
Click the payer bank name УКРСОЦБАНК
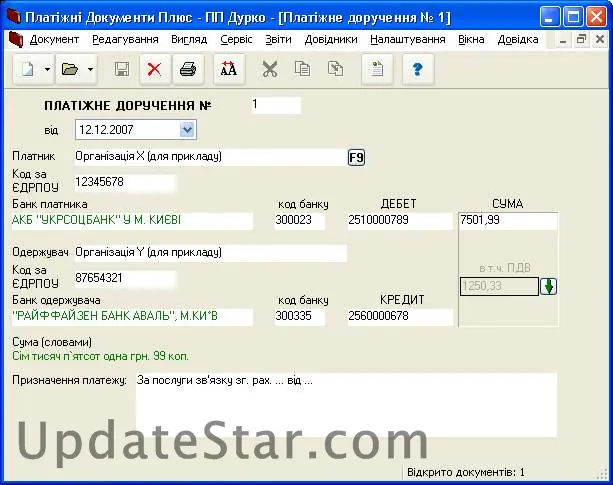pos(132,220)
